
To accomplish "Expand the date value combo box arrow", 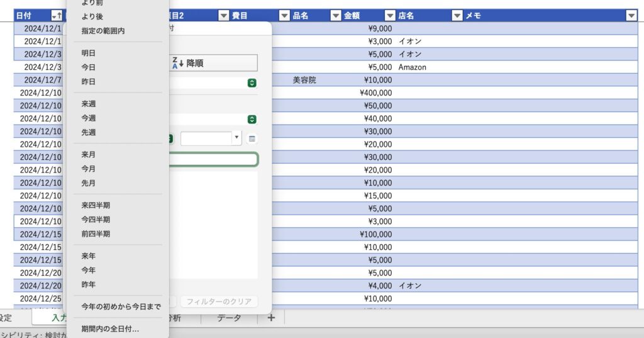I will (236, 138).
